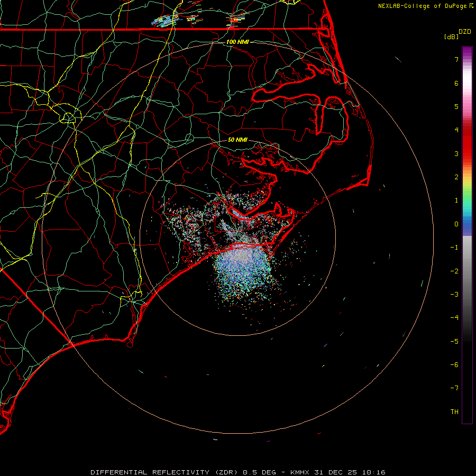
Task: Click the radar echoes near the top state border
Action: pos(166,21)
